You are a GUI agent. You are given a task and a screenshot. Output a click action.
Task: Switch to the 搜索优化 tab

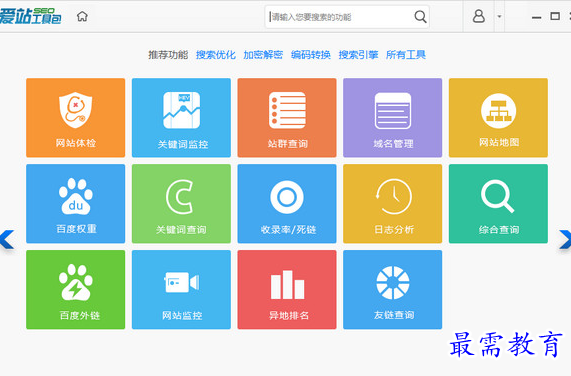pos(216,55)
